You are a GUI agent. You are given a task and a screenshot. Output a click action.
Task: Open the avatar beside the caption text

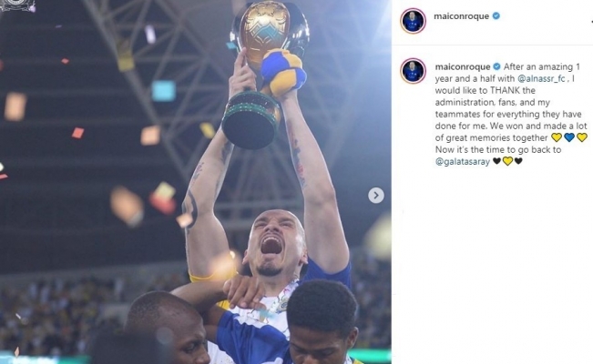pyautogui.click(x=413, y=71)
